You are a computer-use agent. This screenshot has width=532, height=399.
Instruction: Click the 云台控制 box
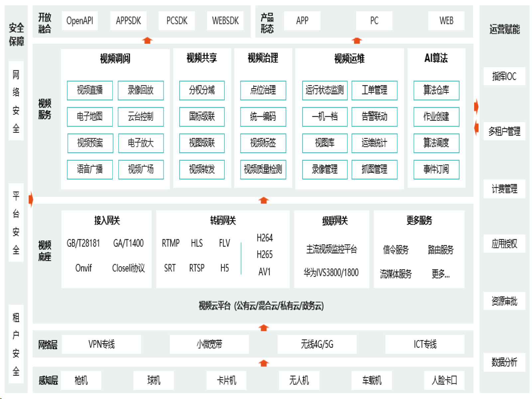click(x=141, y=117)
